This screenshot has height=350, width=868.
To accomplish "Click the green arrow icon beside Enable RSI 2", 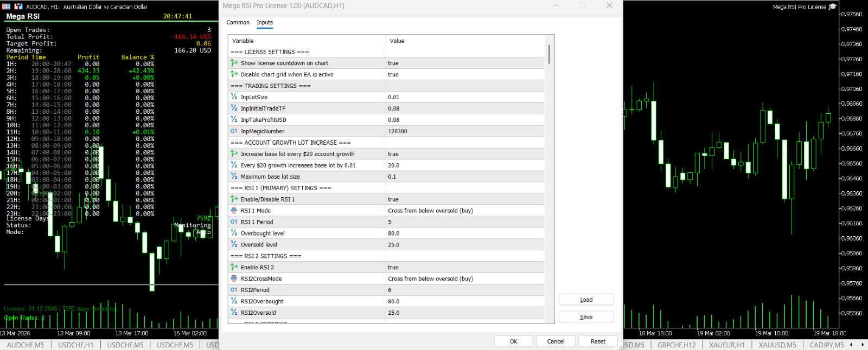I will pyautogui.click(x=234, y=268).
